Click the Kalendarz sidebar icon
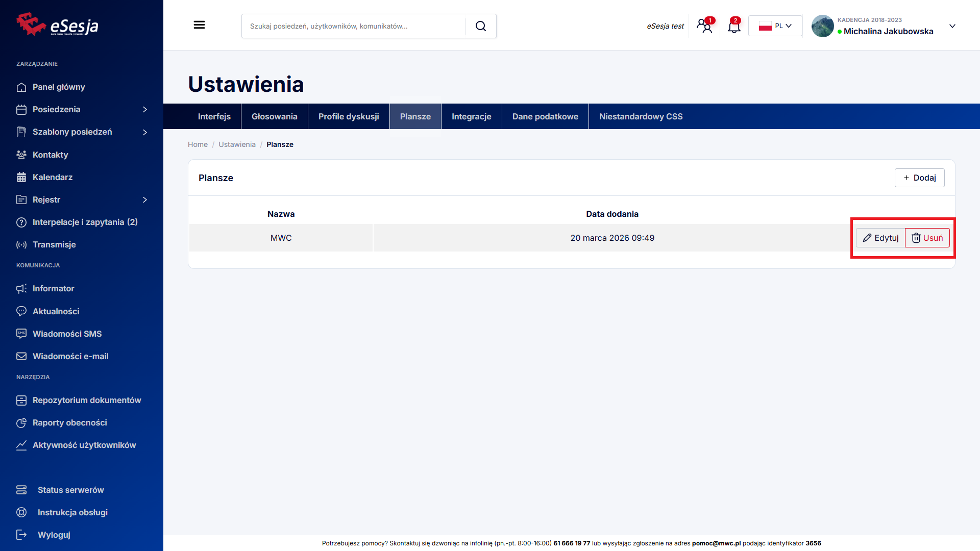The image size is (980, 551). 21,177
